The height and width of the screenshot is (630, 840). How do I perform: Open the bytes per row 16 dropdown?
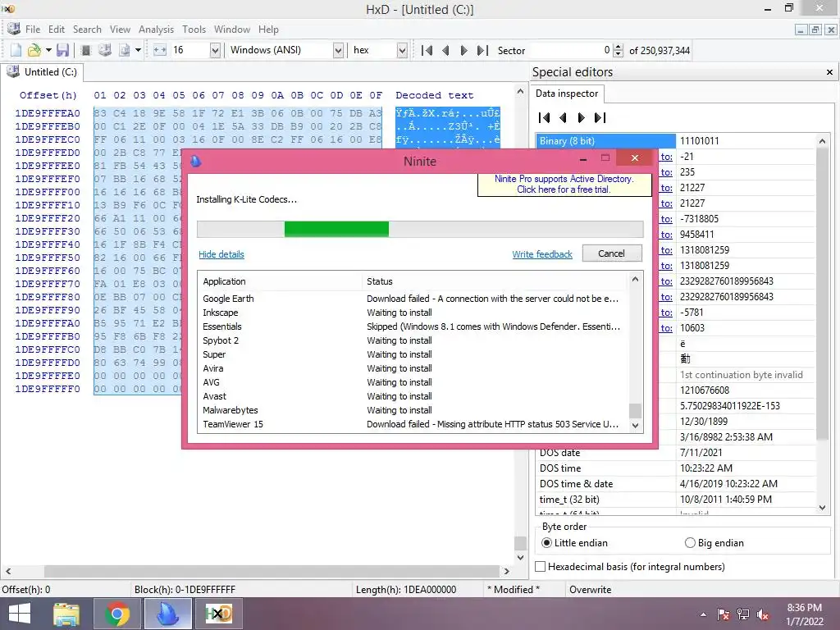[x=216, y=50]
